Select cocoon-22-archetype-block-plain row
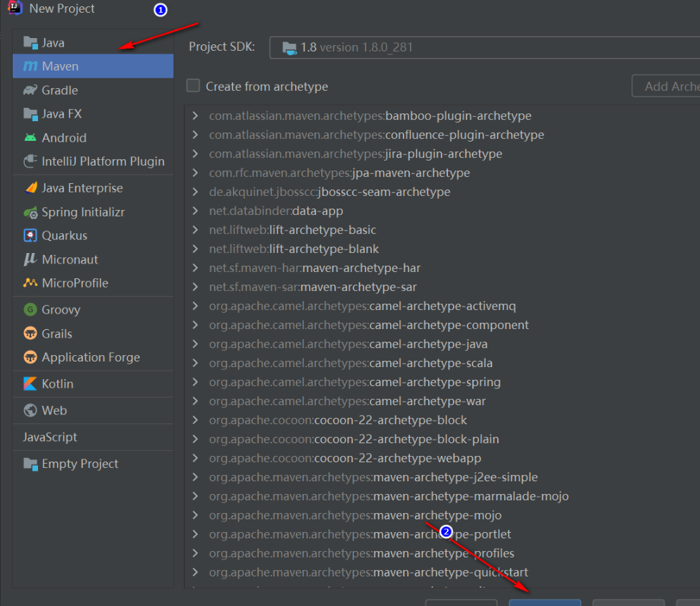The image size is (700, 606). click(442, 439)
